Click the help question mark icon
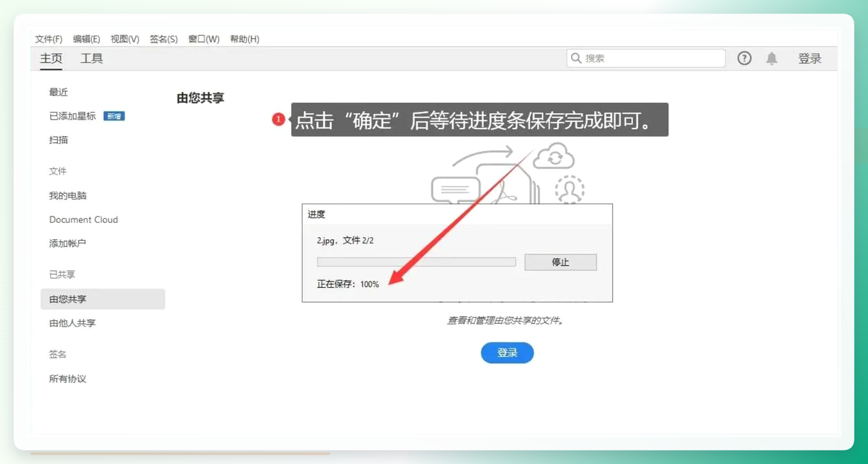 745,58
